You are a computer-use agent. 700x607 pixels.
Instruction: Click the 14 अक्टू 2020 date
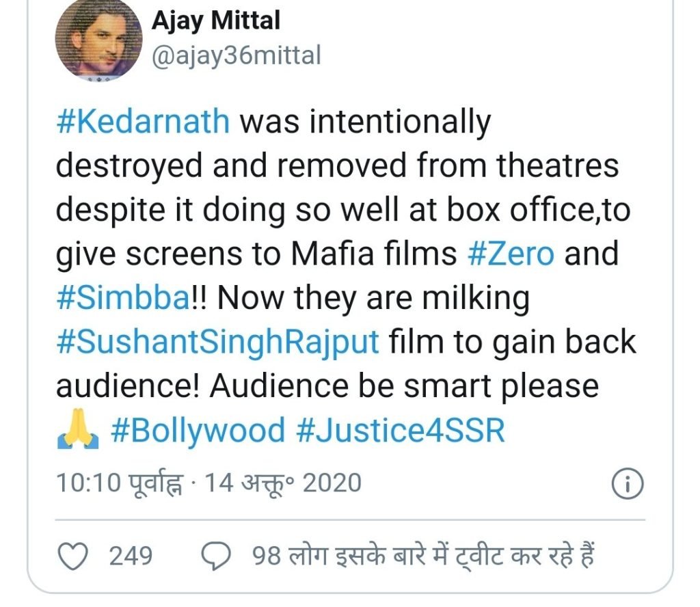(283, 483)
